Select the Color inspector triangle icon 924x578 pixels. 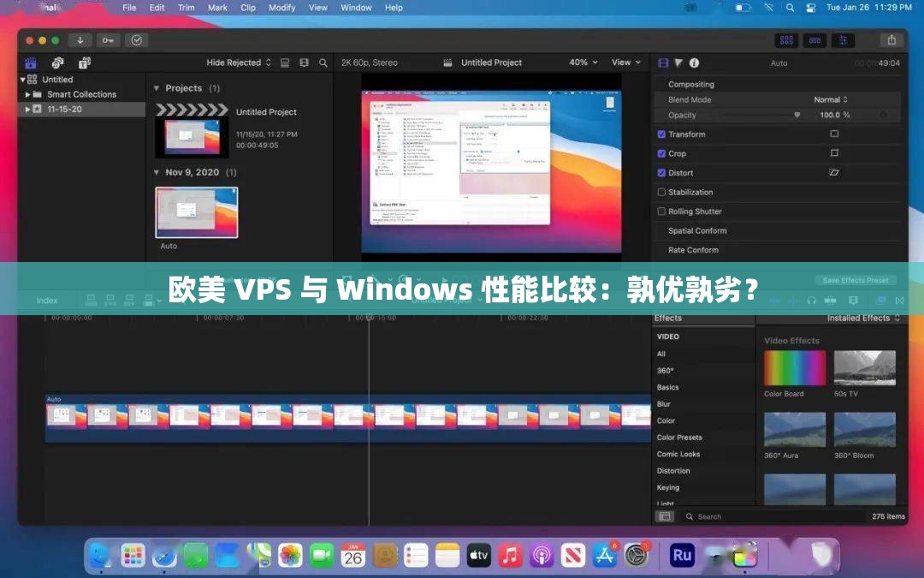tap(678, 63)
